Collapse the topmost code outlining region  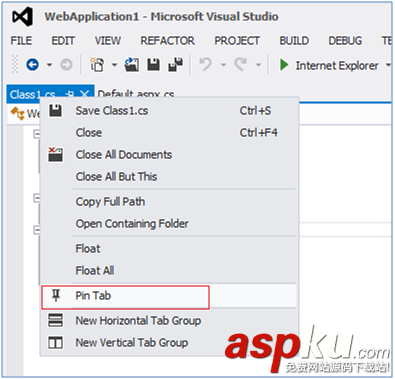(x=36, y=134)
